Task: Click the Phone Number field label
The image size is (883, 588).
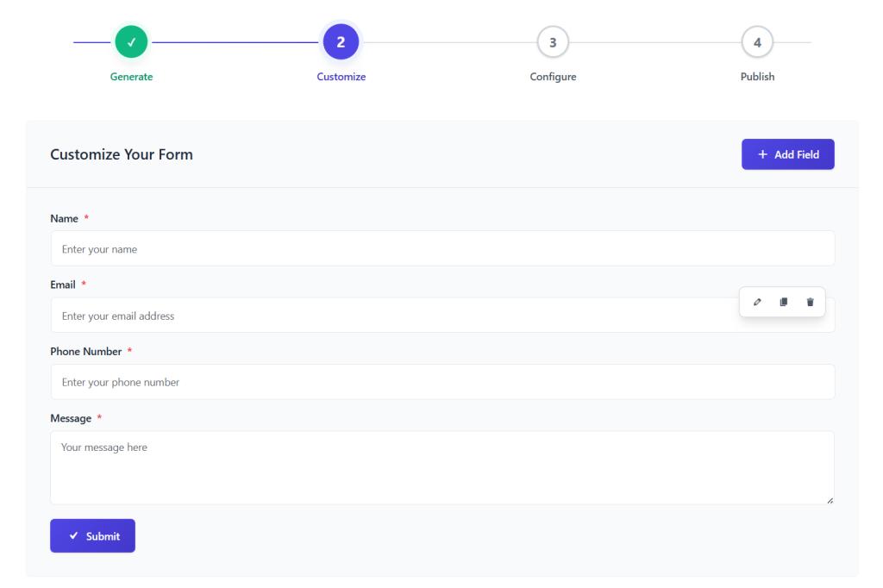Action: 85,352
